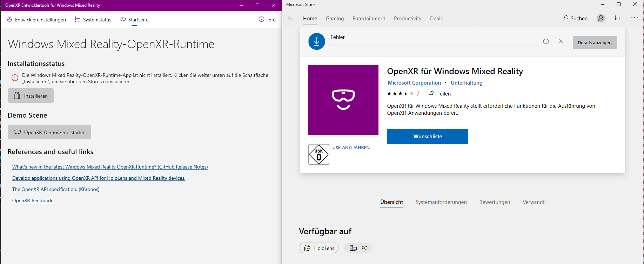Open the Deals tab in Store
This screenshot has width=644, height=264.
click(436, 19)
